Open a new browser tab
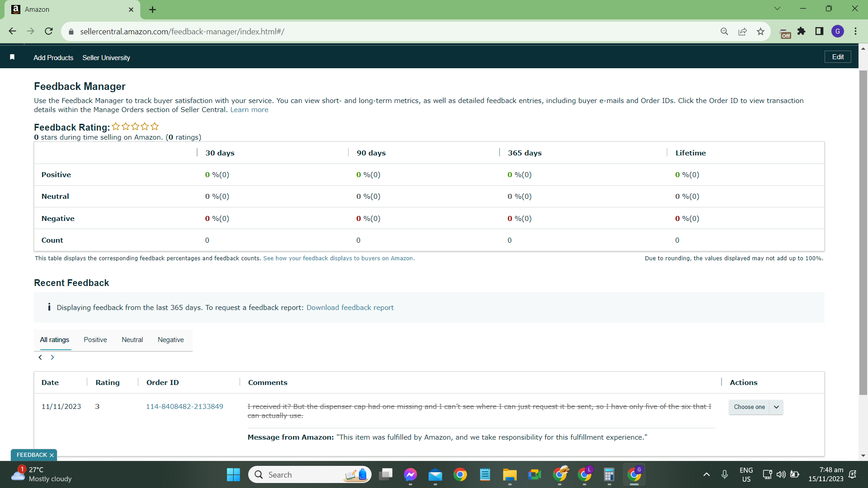The width and height of the screenshot is (868, 488). [152, 9]
